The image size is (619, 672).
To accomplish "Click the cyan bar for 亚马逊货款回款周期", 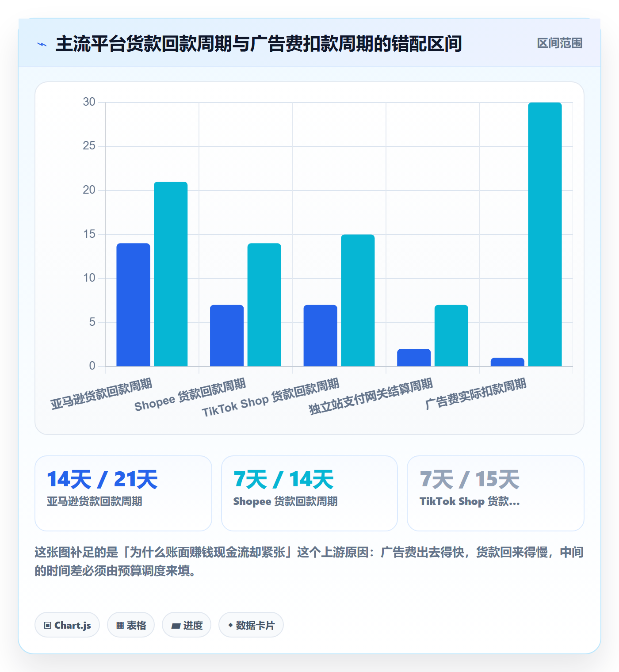I will click(171, 274).
